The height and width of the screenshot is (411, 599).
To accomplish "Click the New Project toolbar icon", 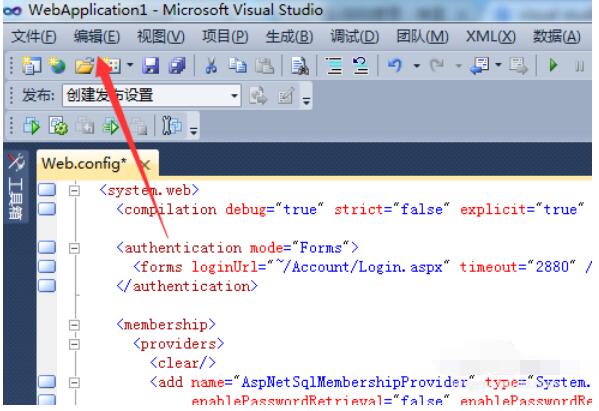I will [x=31, y=66].
